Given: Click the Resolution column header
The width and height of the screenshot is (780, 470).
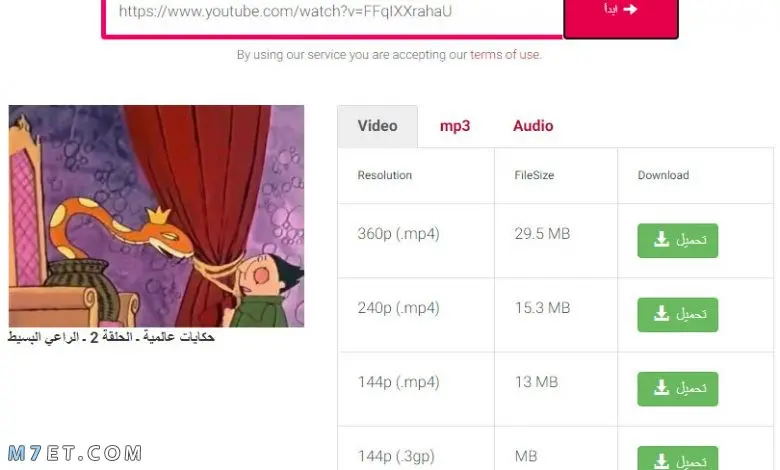Looking at the screenshot, I should click(385, 175).
